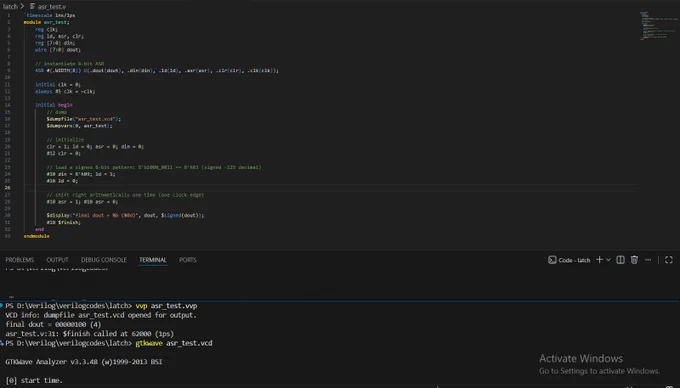This screenshot has width=680, height=388.
Task: Click the 'wire [7:0] dout;' declaration
Action: coord(58,50)
